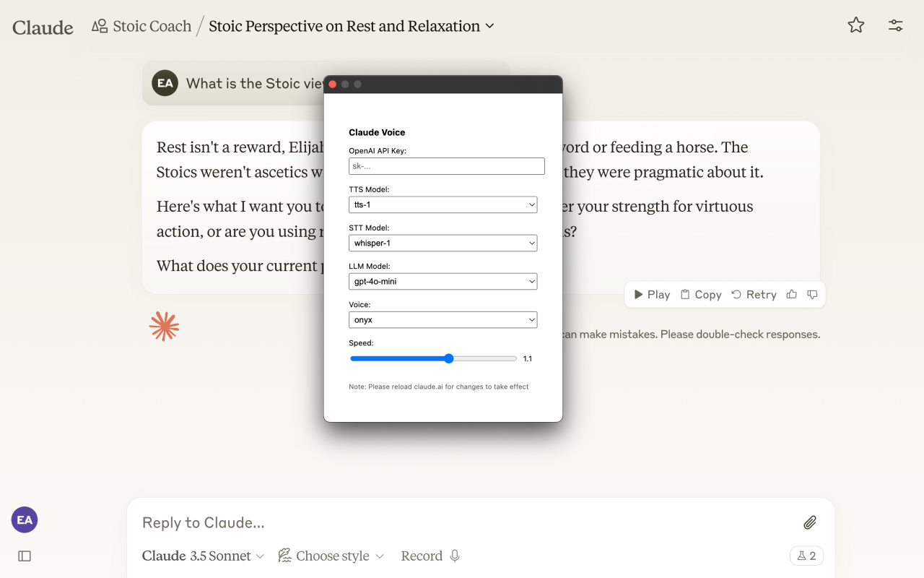
Task: Open the STT Model dropdown
Action: (443, 243)
